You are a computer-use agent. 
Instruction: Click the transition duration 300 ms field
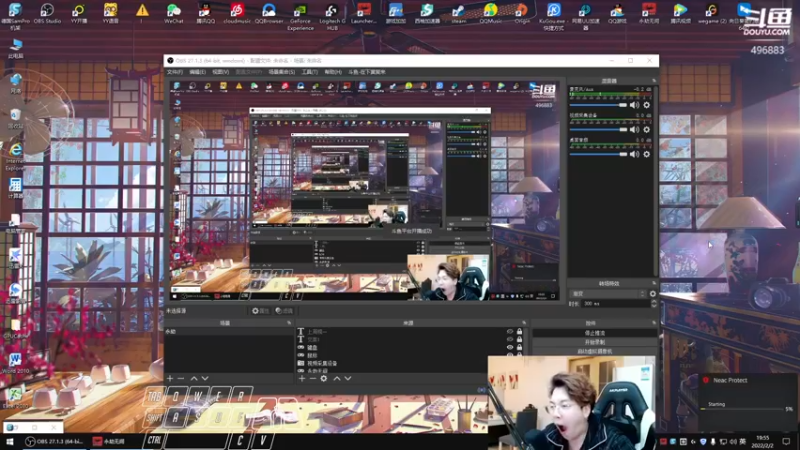(616, 304)
